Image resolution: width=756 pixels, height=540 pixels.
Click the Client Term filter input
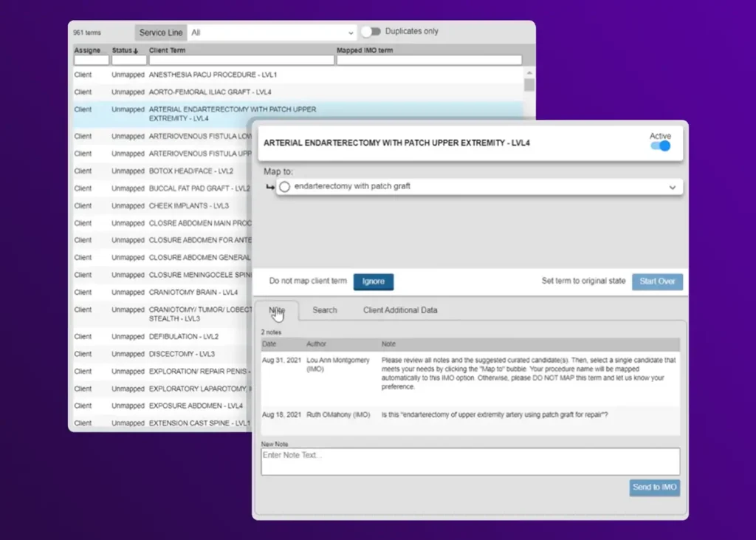pos(241,61)
